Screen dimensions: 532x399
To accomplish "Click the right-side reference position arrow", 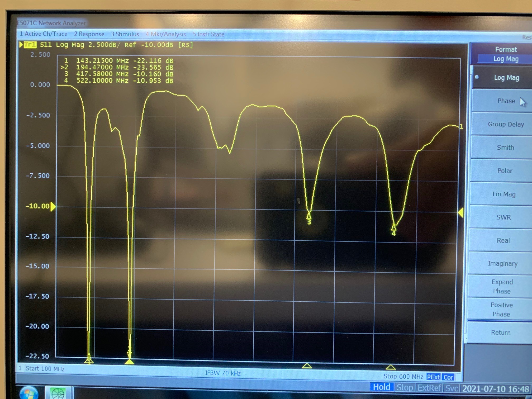I will [x=461, y=213].
